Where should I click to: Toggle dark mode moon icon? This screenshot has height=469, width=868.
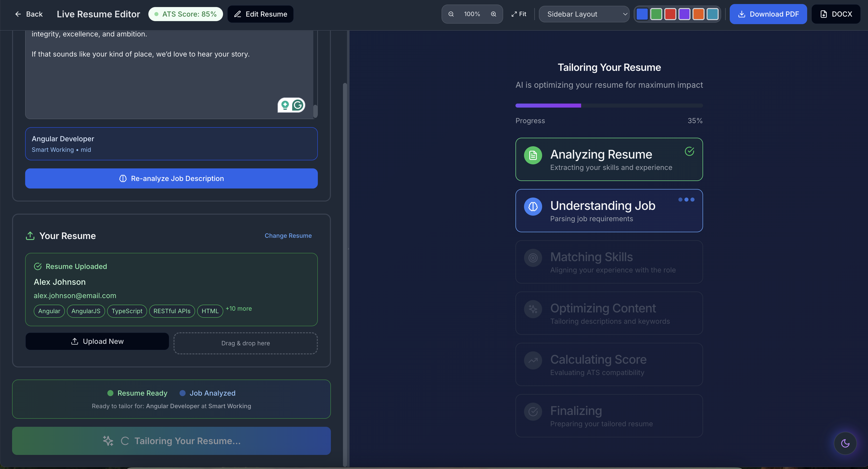click(845, 443)
